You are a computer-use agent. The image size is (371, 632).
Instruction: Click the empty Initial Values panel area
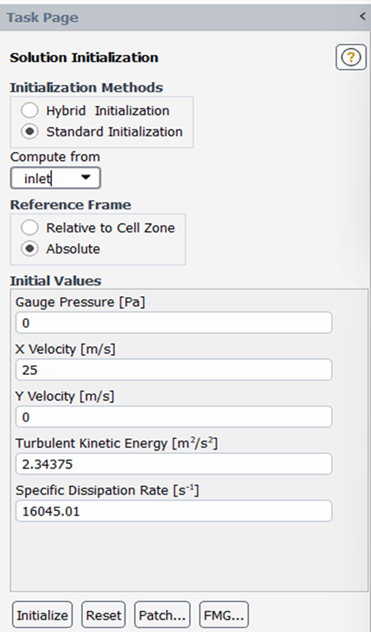(189, 556)
